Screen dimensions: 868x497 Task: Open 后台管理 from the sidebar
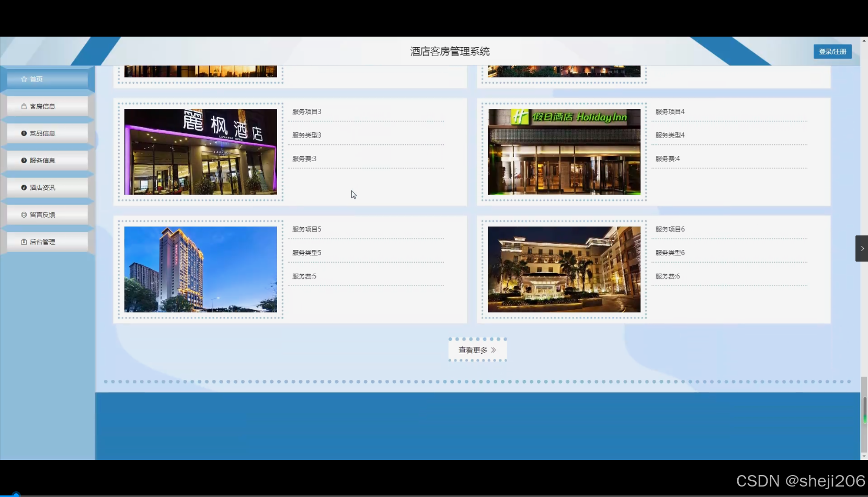[48, 242]
